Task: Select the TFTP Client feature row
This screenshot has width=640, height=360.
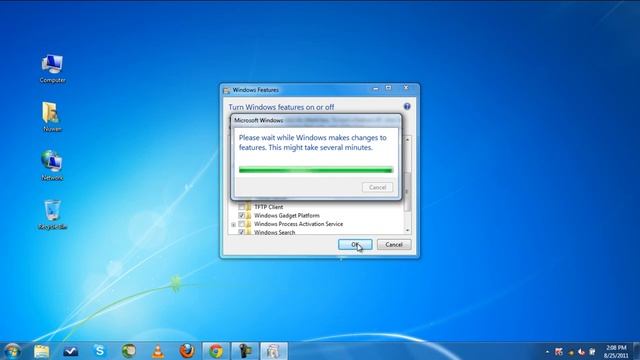Action: [x=268, y=207]
